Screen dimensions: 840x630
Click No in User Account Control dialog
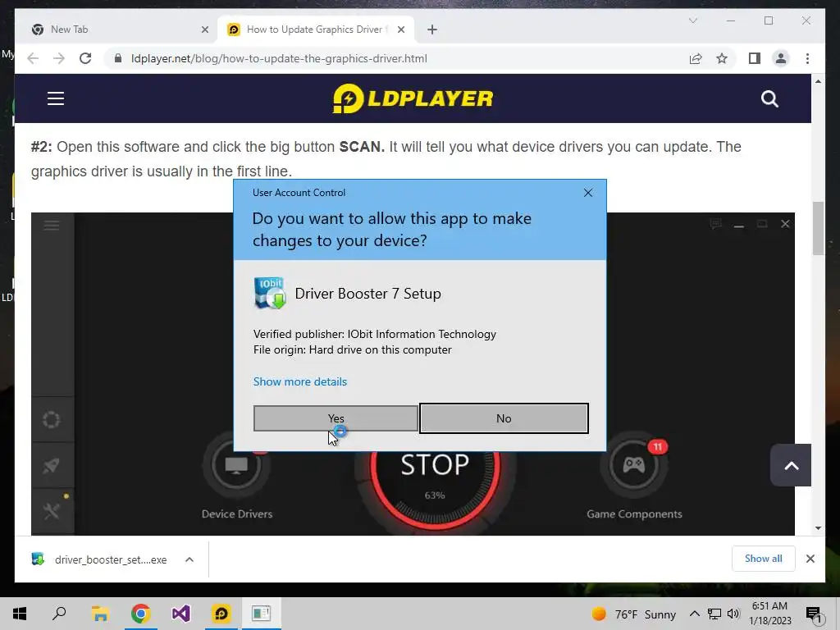pos(504,418)
